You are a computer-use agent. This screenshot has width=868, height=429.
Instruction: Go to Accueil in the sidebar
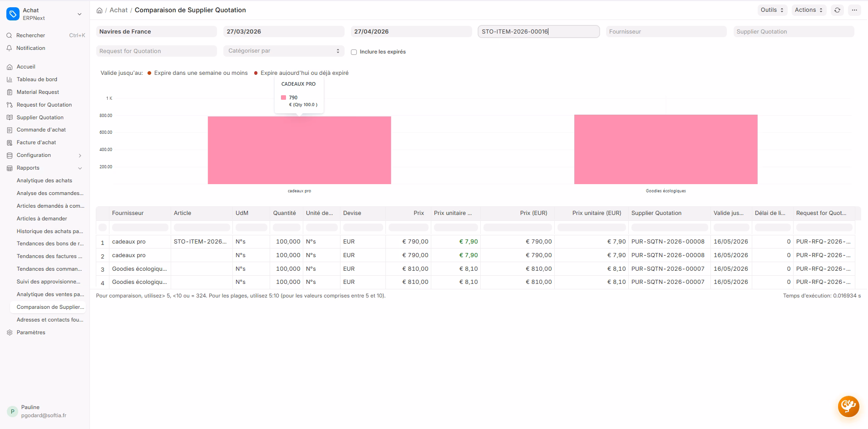click(x=26, y=67)
